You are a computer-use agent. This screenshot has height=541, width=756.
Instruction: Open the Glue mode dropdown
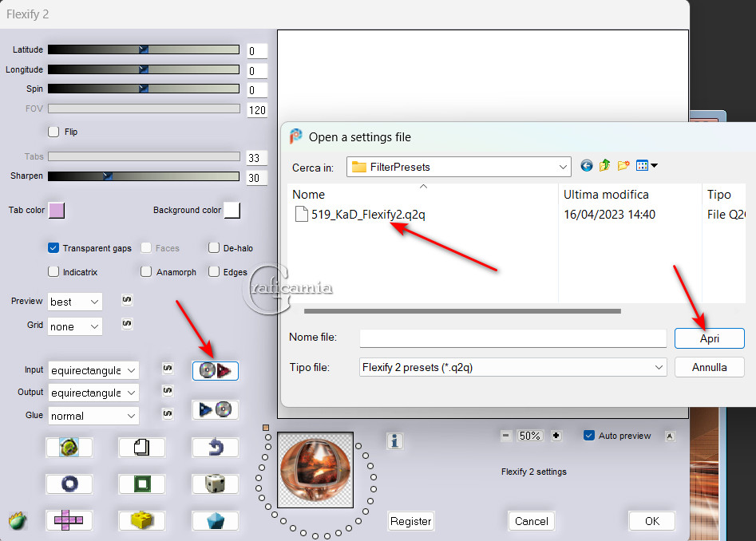click(93, 416)
